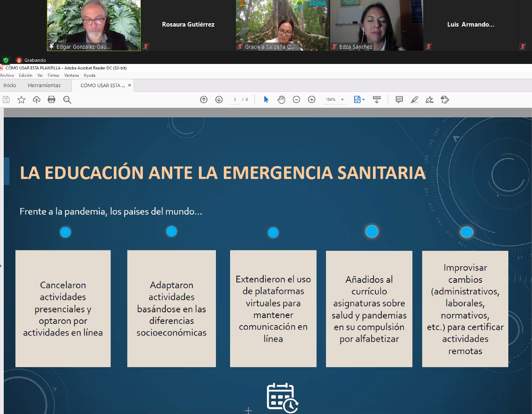Image resolution: width=532 pixels, height=414 pixels.
Task: Select Graciela Saldaña video thumbnail
Action: coord(282,25)
